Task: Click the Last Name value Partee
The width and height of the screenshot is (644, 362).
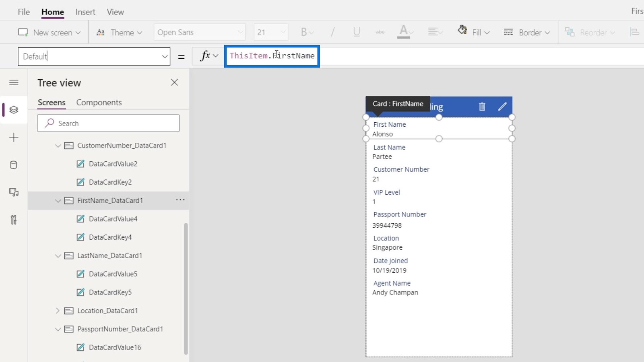Action: point(382,157)
